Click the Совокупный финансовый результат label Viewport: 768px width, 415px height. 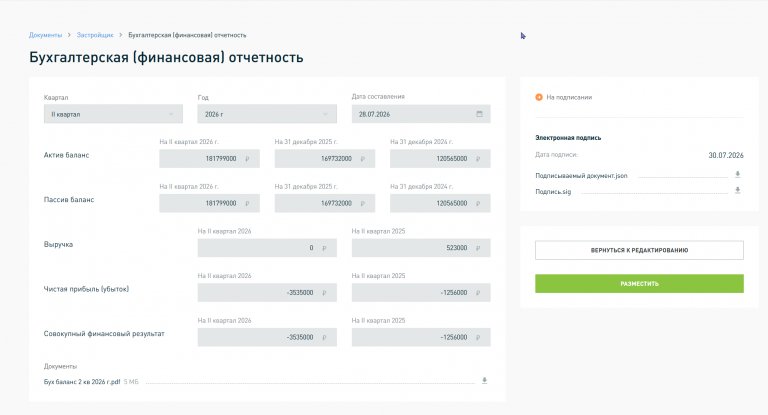[104, 334]
